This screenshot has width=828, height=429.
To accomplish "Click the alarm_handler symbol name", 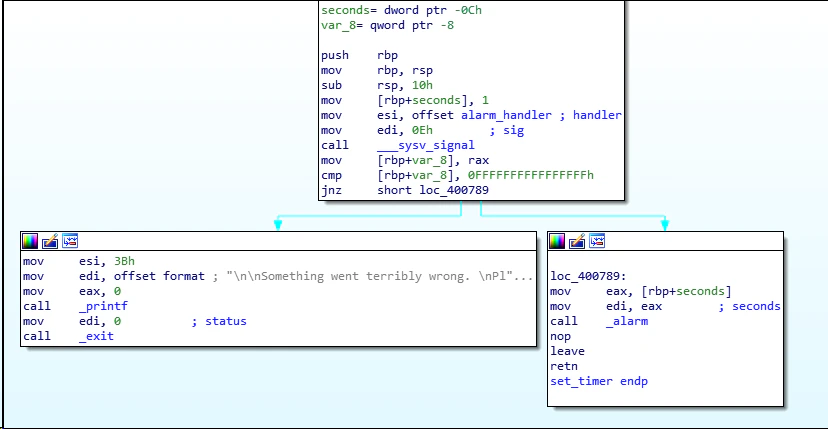I will [506, 115].
